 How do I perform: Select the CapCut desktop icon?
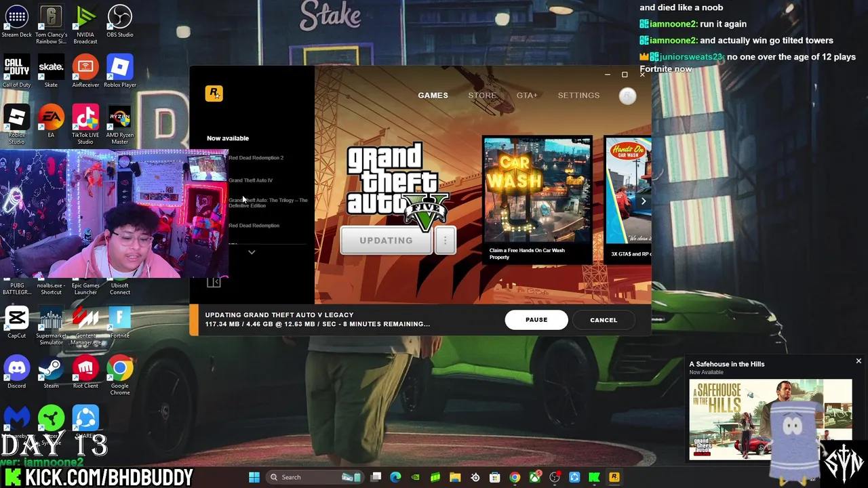(16, 323)
